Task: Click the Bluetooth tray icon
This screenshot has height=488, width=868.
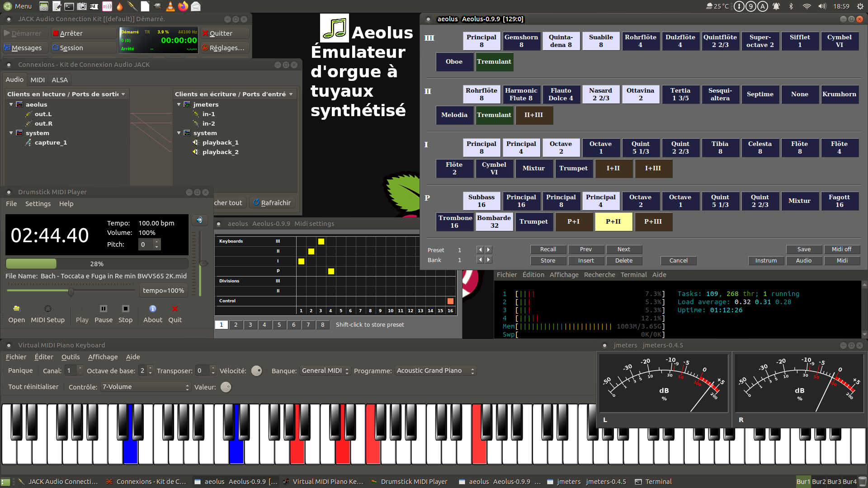Action: pyautogui.click(x=791, y=6)
